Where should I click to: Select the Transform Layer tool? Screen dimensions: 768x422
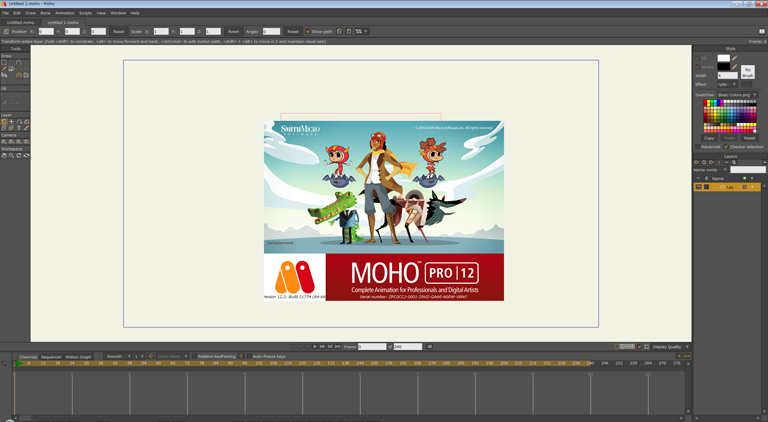coord(4,122)
